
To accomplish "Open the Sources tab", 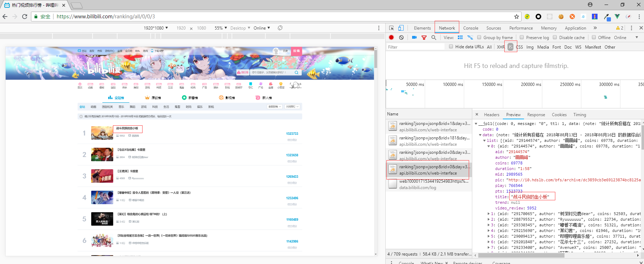I will (494, 28).
